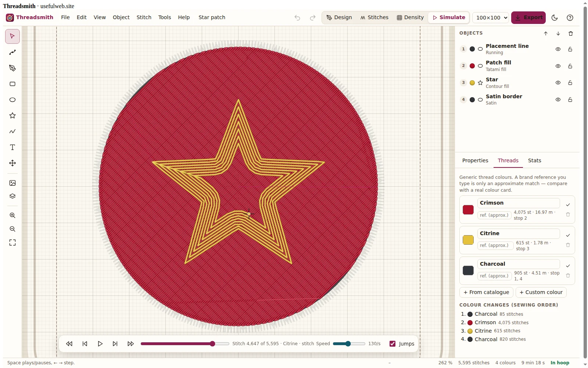Select the Rectangle shape tool

(12, 84)
